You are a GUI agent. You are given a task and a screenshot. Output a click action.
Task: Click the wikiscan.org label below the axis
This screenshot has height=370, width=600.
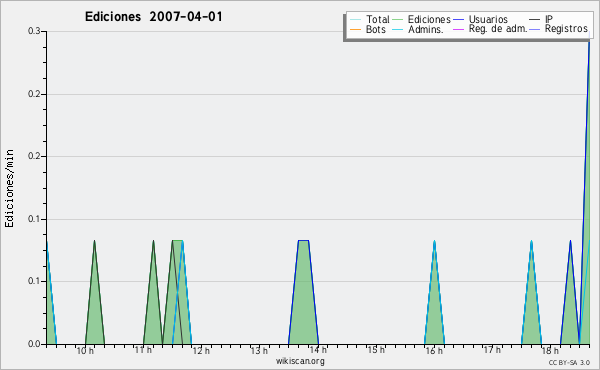300,361
